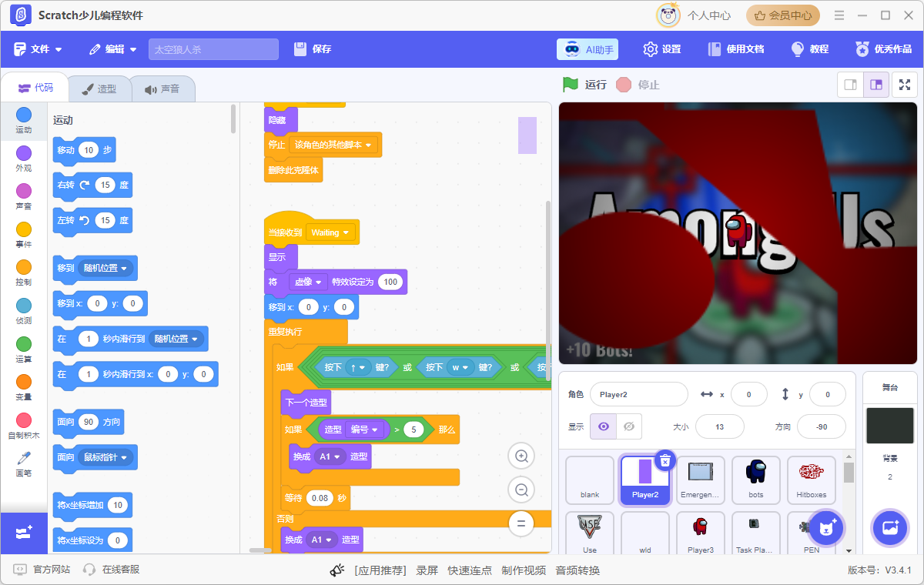Select the 侦测 (Sensing) category
Screen dimensions: 924x585
pos(24,312)
